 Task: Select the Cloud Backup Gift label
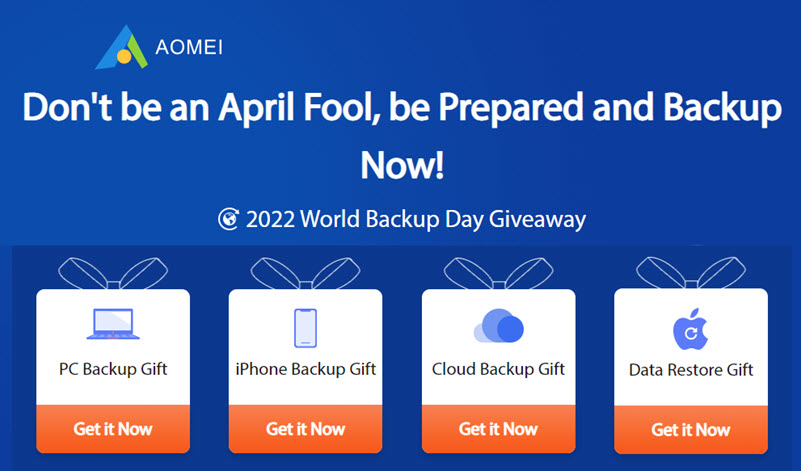coord(498,369)
